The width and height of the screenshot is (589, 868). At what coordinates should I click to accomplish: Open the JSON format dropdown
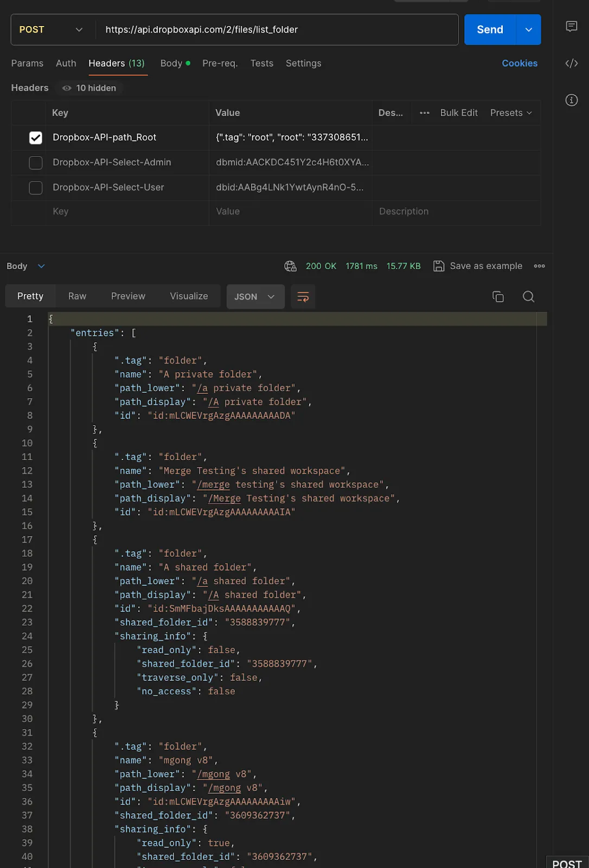click(255, 297)
